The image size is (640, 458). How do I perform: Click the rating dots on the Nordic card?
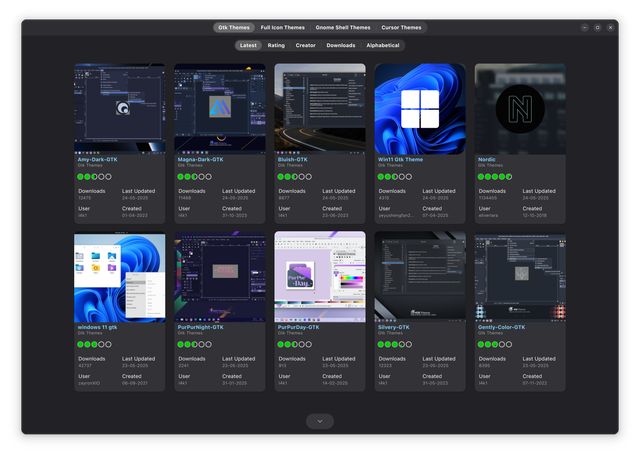(x=495, y=177)
